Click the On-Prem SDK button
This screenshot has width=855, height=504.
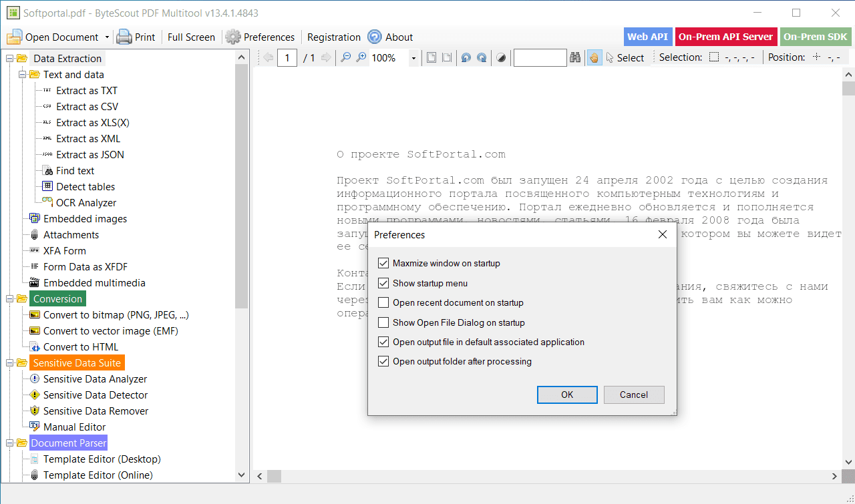click(815, 37)
